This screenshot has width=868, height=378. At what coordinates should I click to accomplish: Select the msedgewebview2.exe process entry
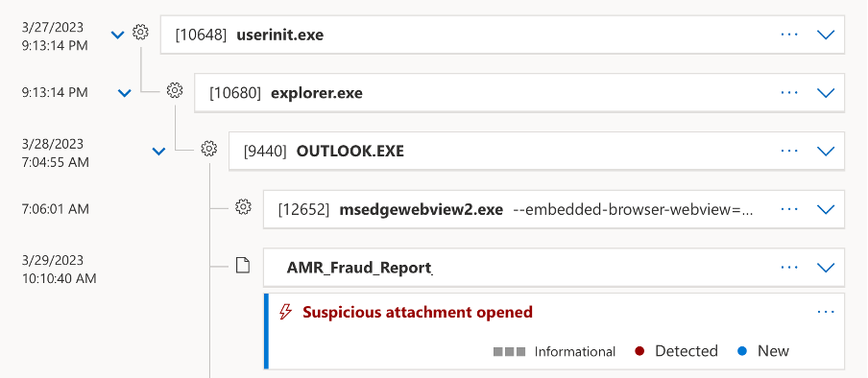(x=554, y=209)
